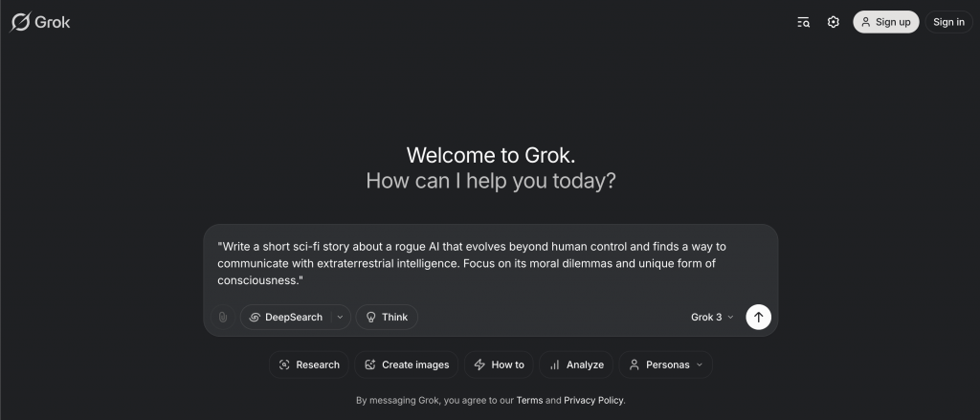Image resolution: width=980 pixels, height=420 pixels.
Task: Click into the prompt text box
Action: [x=491, y=263]
